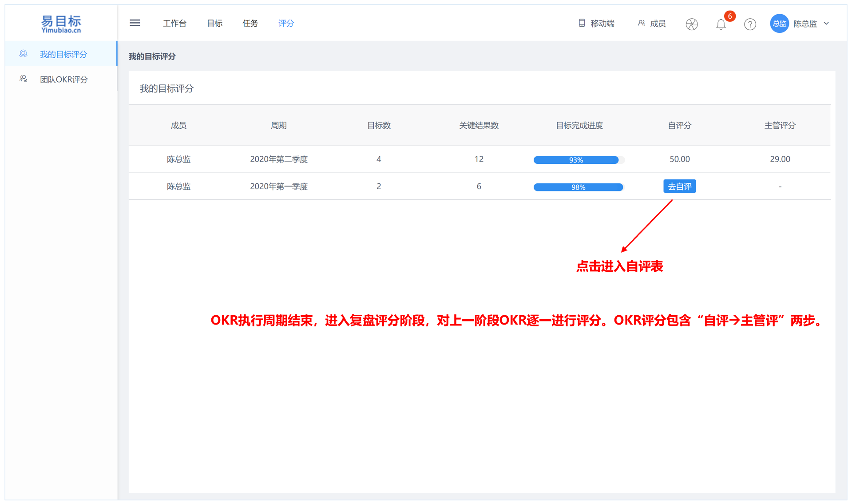Select 团队OKR评分 in the sidebar
852x504 pixels.
[61, 79]
